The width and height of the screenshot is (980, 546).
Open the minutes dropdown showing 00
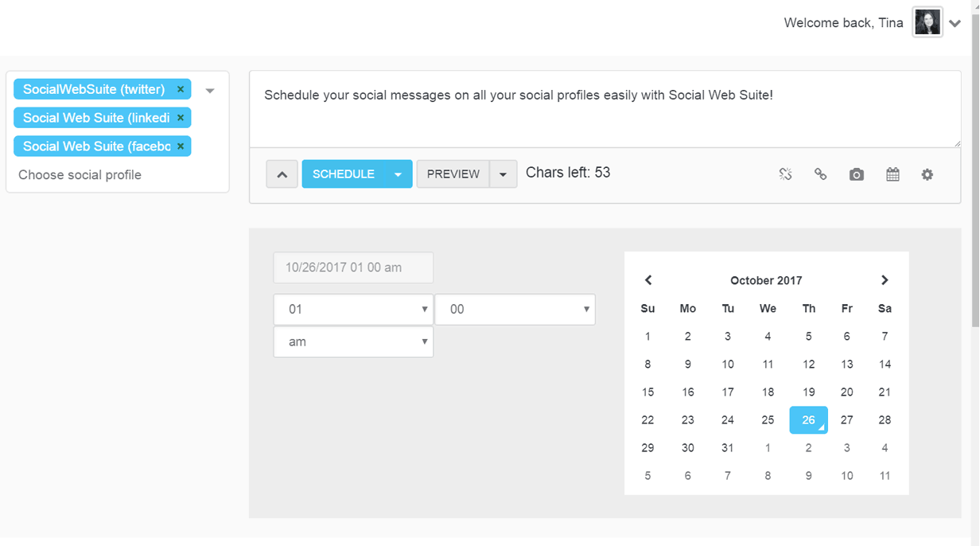pyautogui.click(x=515, y=310)
